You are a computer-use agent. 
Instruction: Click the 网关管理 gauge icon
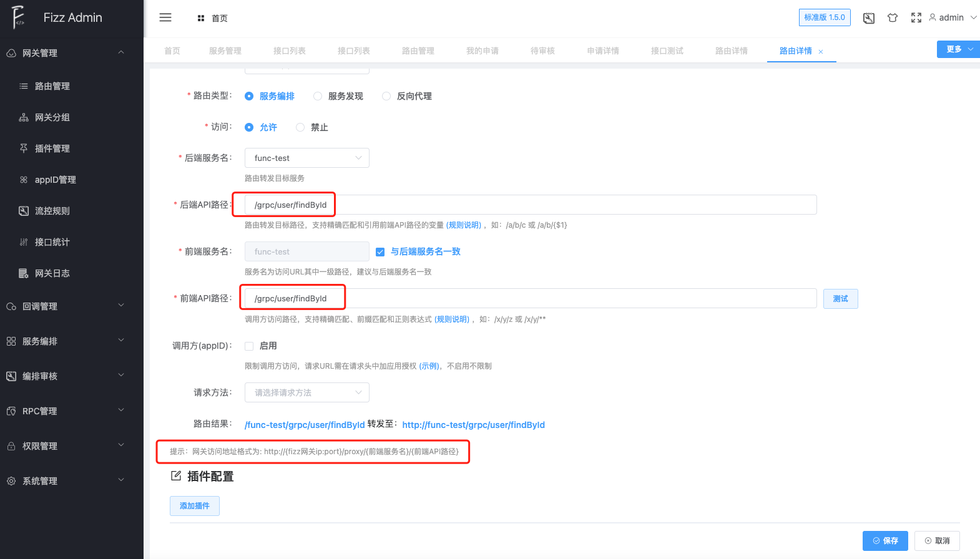click(11, 53)
